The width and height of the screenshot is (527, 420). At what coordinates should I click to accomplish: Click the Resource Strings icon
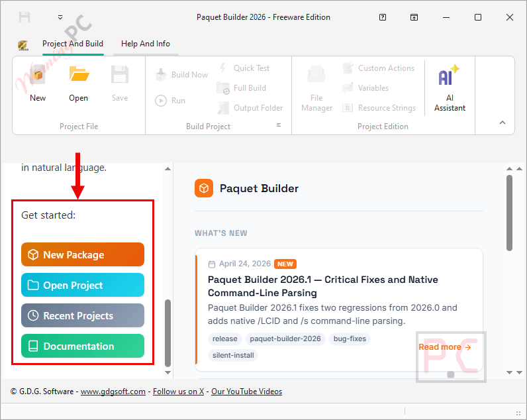[348, 107]
